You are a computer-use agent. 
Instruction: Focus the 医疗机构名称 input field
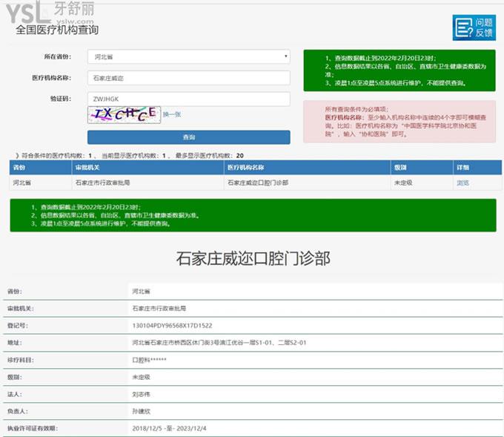189,78
